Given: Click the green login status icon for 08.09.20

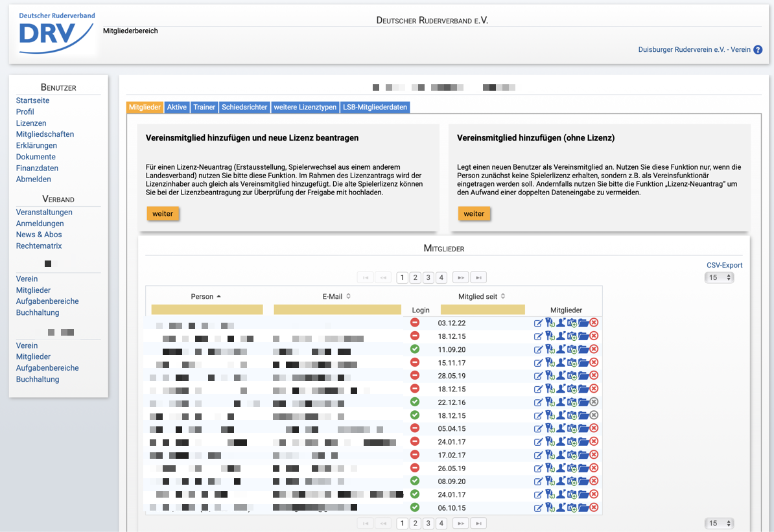Looking at the screenshot, I should point(415,481).
